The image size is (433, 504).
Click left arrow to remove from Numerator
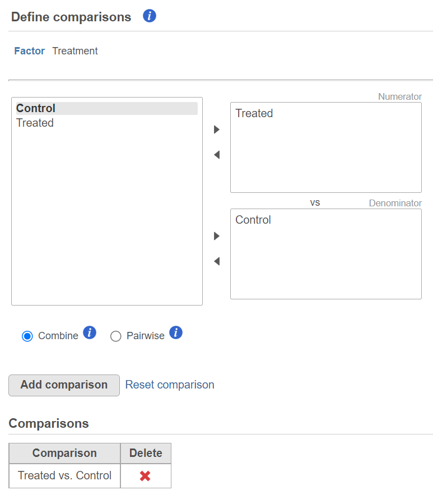tap(217, 155)
